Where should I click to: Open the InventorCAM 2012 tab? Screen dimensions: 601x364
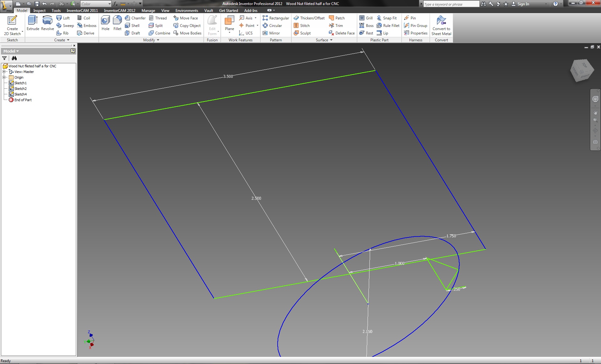pos(120,10)
